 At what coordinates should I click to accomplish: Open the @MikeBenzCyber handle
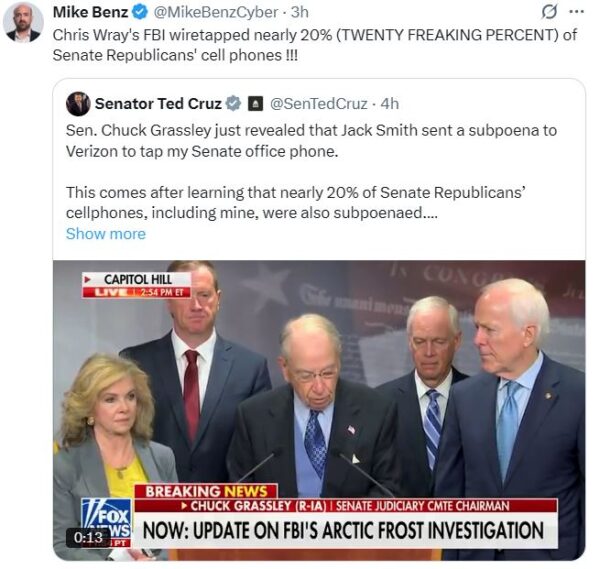point(215,12)
